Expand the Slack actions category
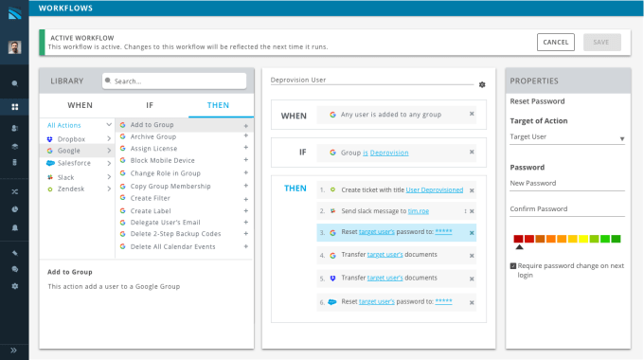644x360 pixels. coord(109,177)
